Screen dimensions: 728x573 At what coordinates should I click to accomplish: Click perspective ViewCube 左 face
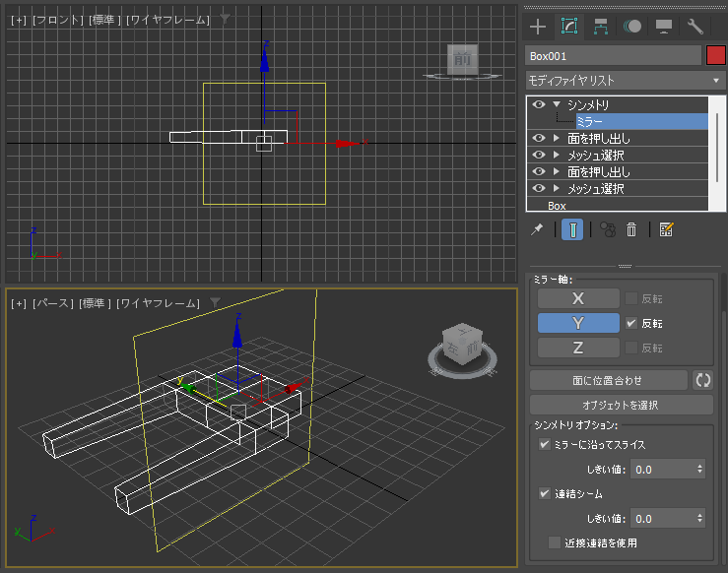point(454,349)
